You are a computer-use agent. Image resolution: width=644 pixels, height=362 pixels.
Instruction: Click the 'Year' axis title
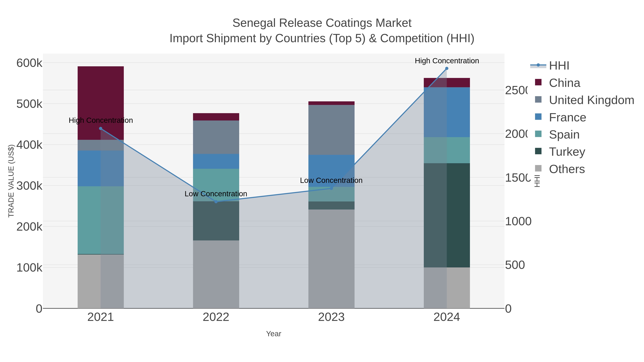[274, 334]
